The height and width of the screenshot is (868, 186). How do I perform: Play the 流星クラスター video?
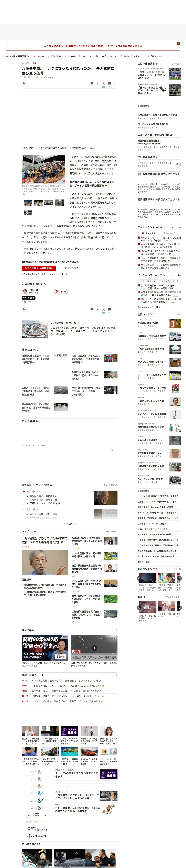pos(94,648)
